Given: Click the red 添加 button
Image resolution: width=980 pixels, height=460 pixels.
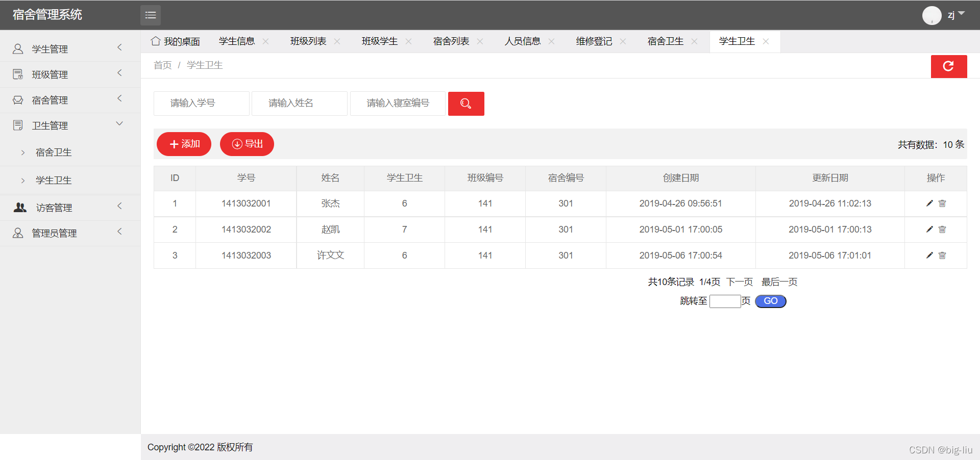Looking at the screenshot, I should [184, 144].
